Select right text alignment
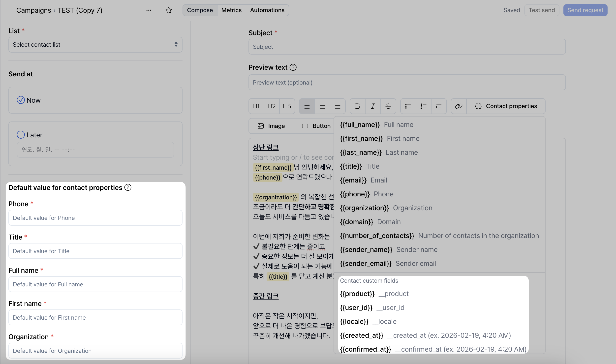The height and width of the screenshot is (364, 616). point(338,106)
